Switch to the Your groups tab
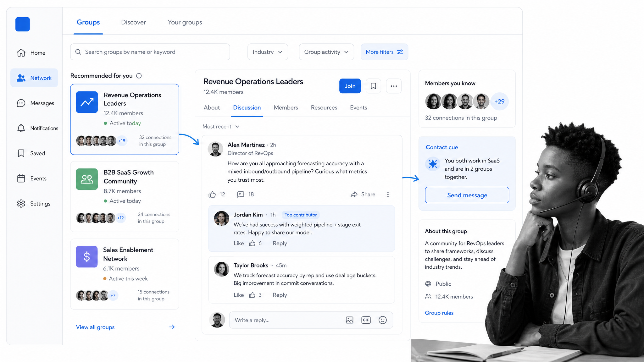Screen dimensions: 644x362 [185, 22]
